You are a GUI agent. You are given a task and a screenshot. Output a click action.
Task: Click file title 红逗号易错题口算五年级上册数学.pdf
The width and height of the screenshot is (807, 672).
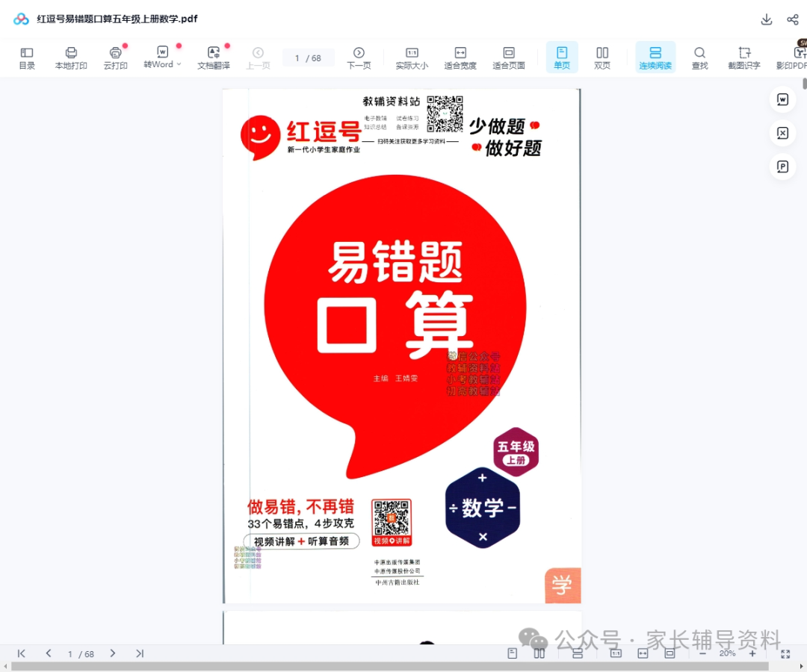click(117, 19)
